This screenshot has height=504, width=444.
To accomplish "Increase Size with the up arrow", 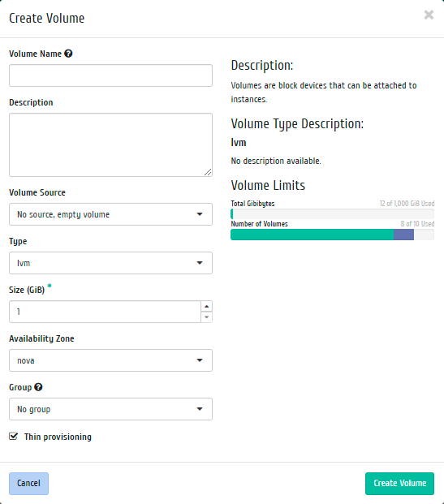I will [x=207, y=306].
